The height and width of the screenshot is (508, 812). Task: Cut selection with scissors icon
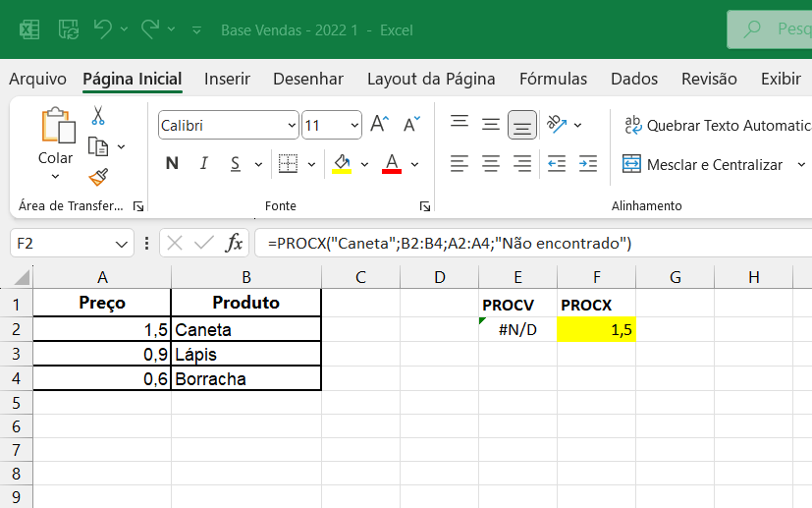[x=98, y=115]
